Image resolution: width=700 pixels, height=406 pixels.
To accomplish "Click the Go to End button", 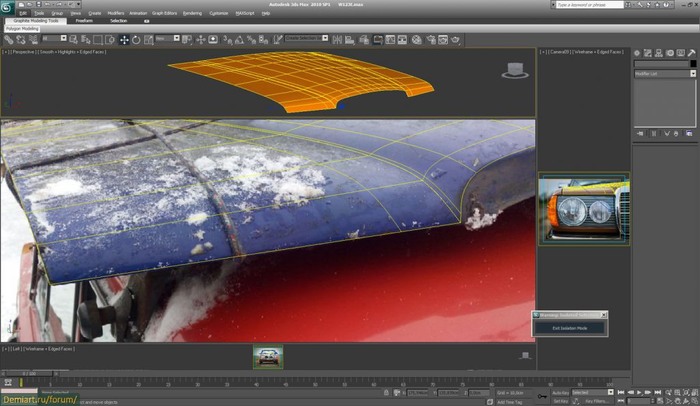I will pyautogui.click(x=658, y=392).
